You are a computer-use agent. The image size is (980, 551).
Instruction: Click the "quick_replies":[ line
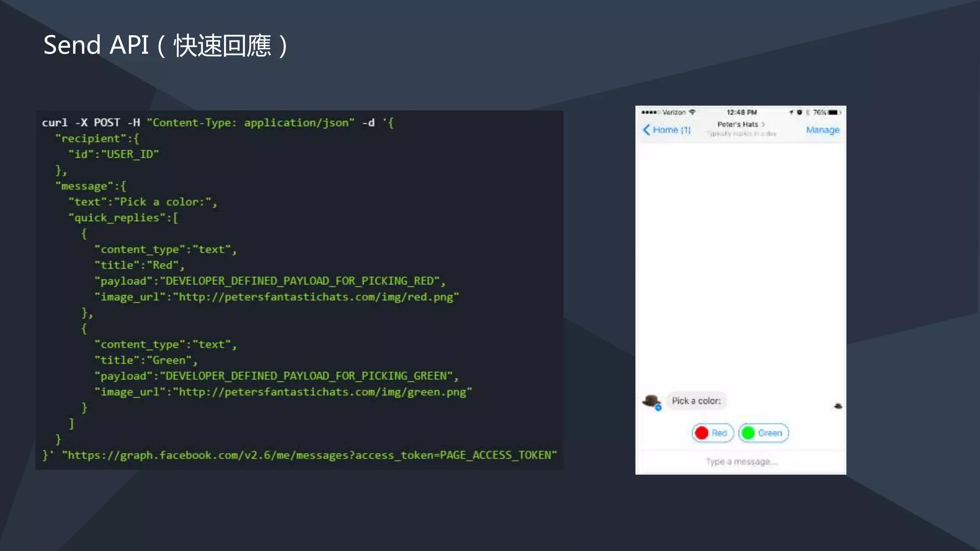tap(123, 218)
